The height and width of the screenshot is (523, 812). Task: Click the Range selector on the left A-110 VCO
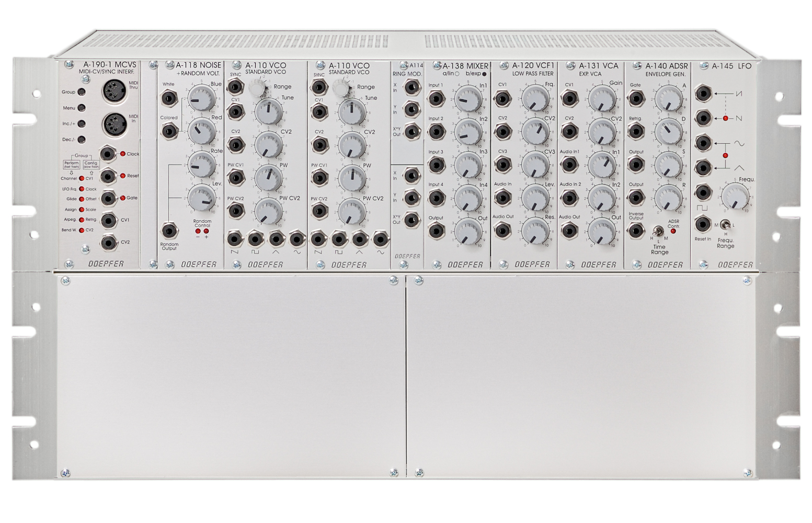click(257, 88)
